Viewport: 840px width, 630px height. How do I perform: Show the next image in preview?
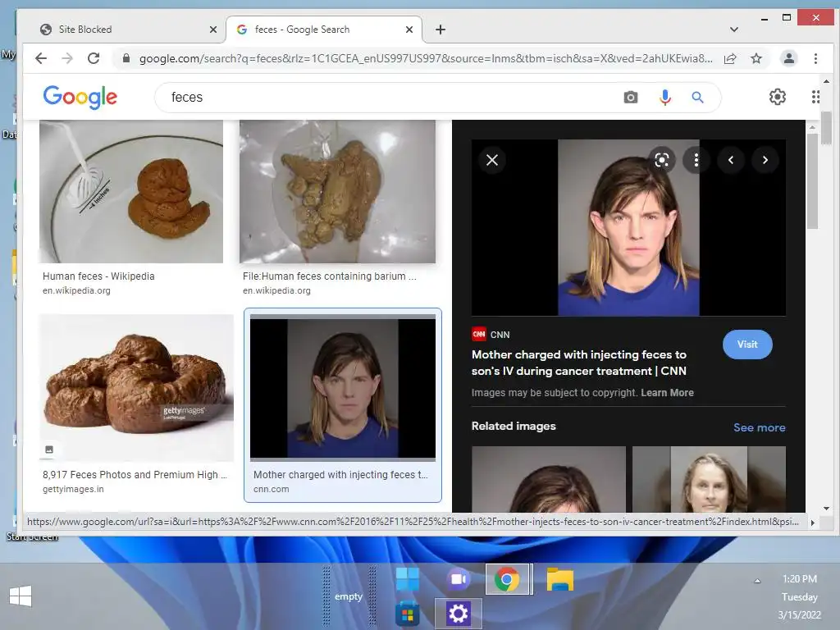click(765, 160)
